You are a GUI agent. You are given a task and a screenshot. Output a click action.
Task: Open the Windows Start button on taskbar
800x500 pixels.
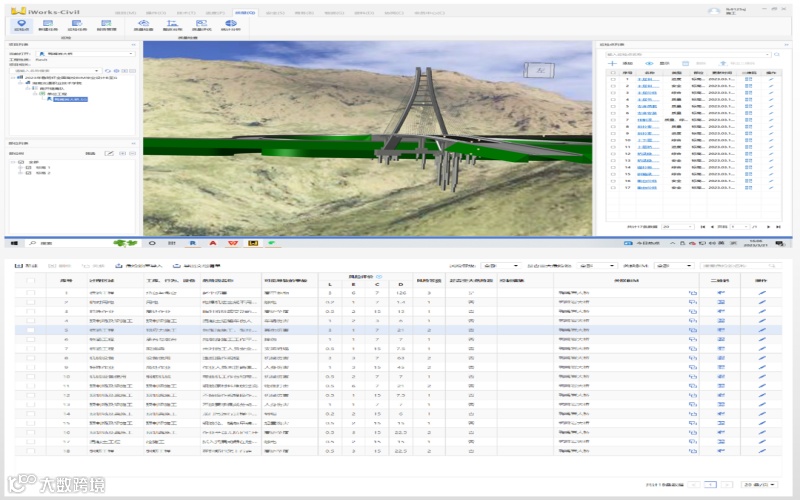(14, 243)
